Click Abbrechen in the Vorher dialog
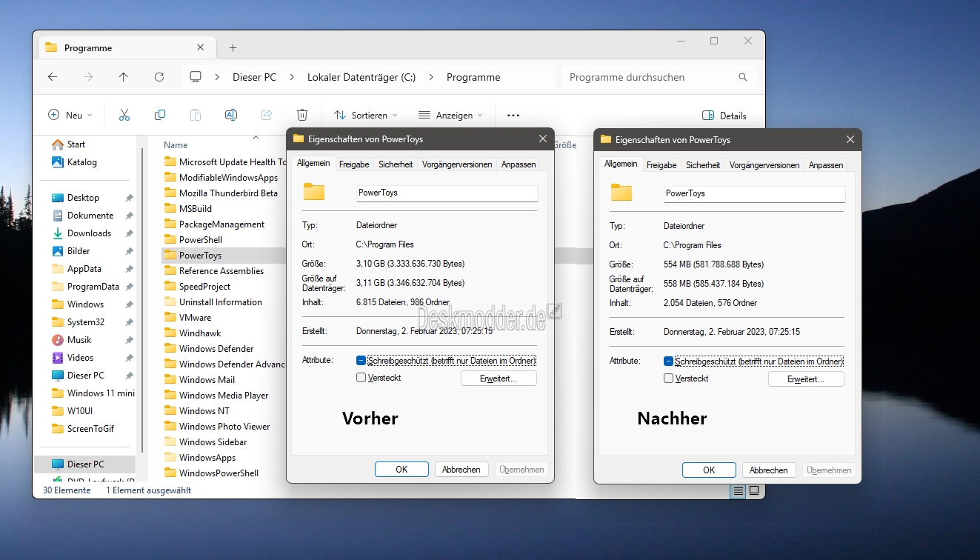This screenshot has width=980, height=560. [461, 469]
